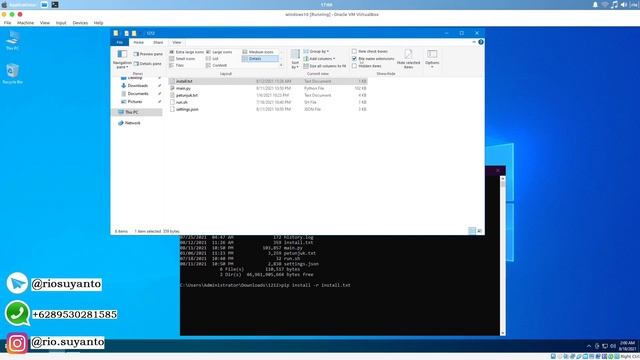Viewport: 640px width, 360px height.
Task: Open the Group by dropdown
Action: (x=316, y=51)
